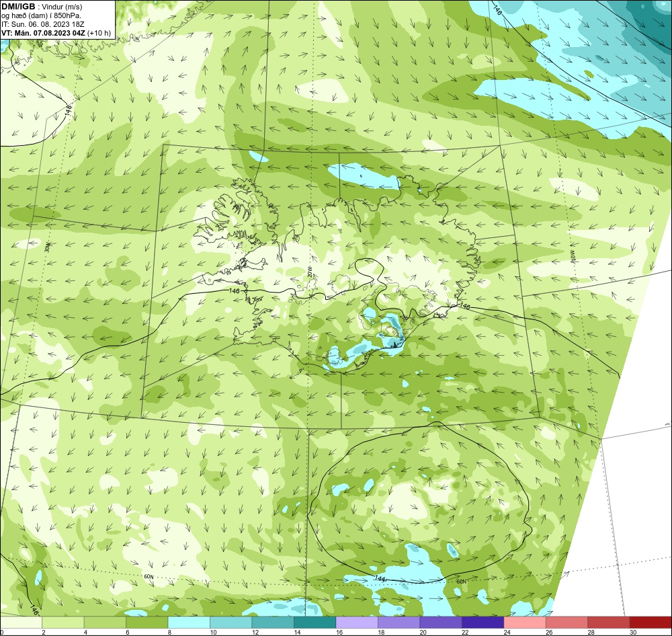
Task: Click the legend tick value "30"
Action: 633,632
